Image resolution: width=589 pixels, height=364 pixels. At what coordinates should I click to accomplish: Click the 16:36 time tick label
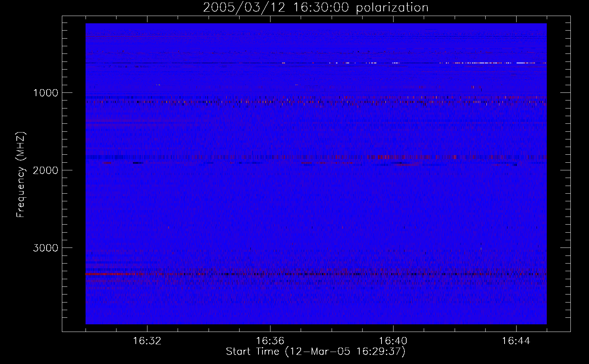(x=270, y=341)
